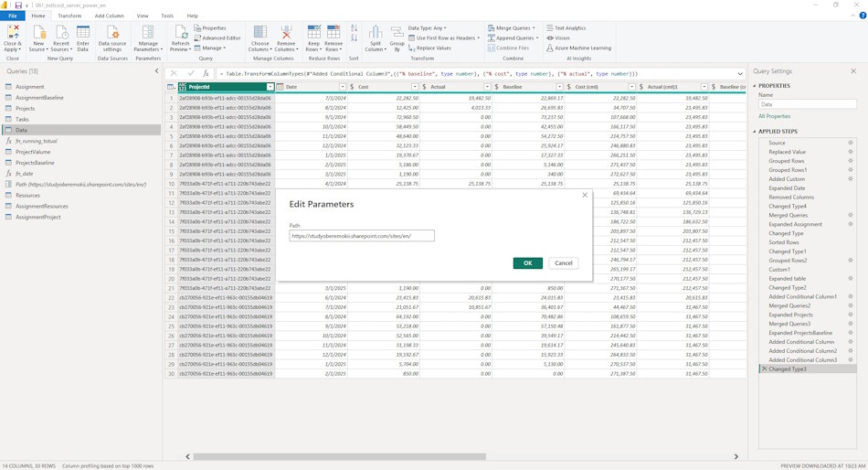Click the Path parameter input field
The image size is (868, 470).
[x=362, y=236]
